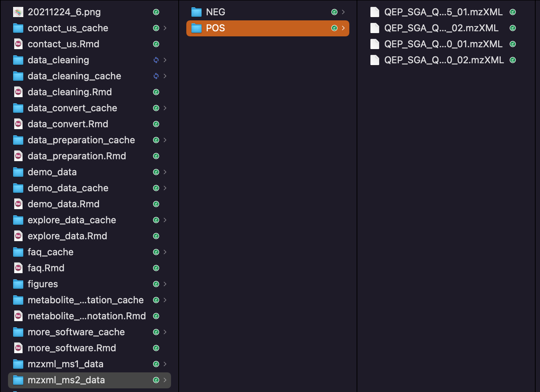Expand the demo_data folder via its chevron

pos(166,172)
